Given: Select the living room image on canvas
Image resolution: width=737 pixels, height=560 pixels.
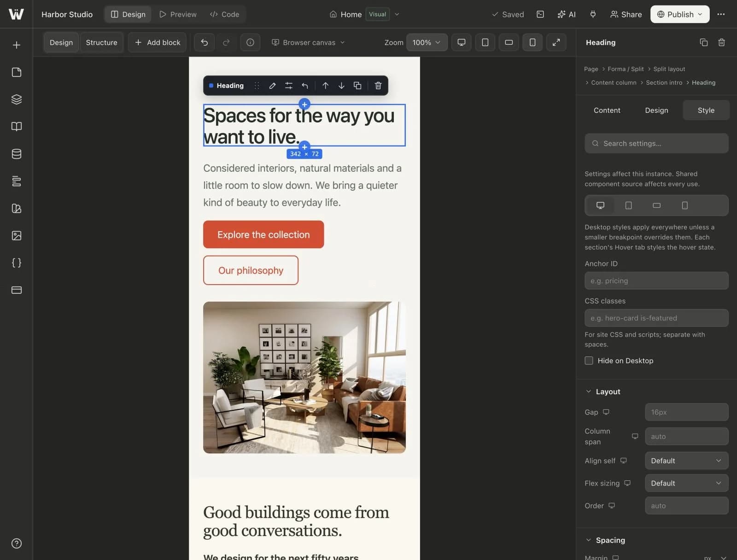Looking at the screenshot, I should [304, 378].
